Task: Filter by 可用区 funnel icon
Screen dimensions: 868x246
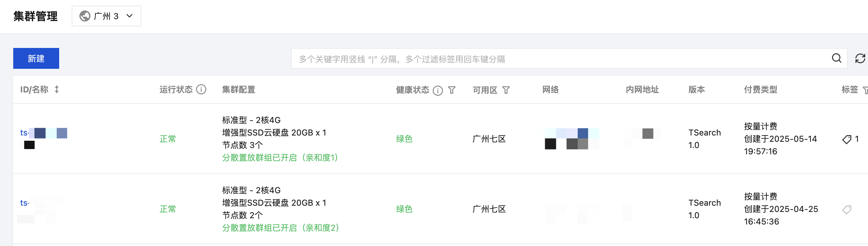Action: tap(506, 90)
